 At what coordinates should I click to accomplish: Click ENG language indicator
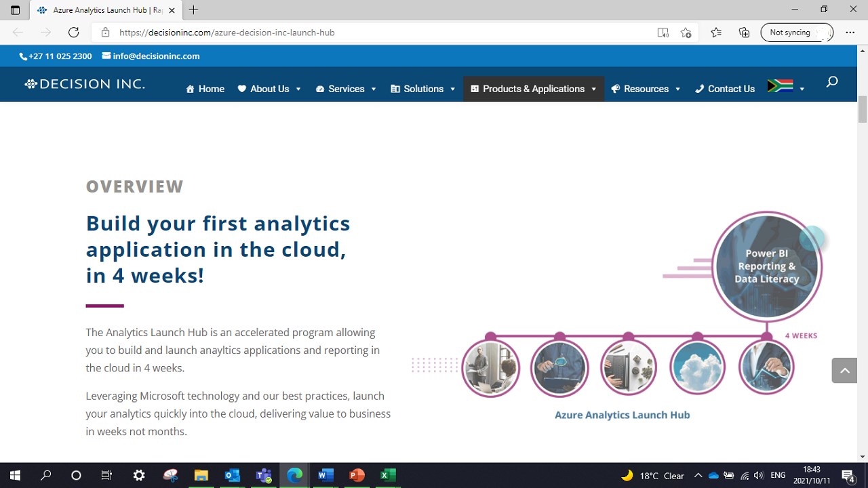[778, 476]
